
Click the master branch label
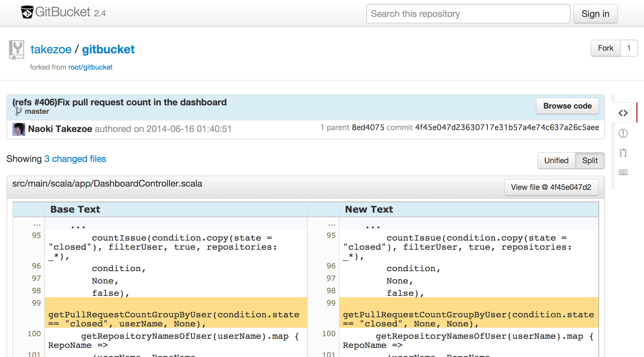37,111
